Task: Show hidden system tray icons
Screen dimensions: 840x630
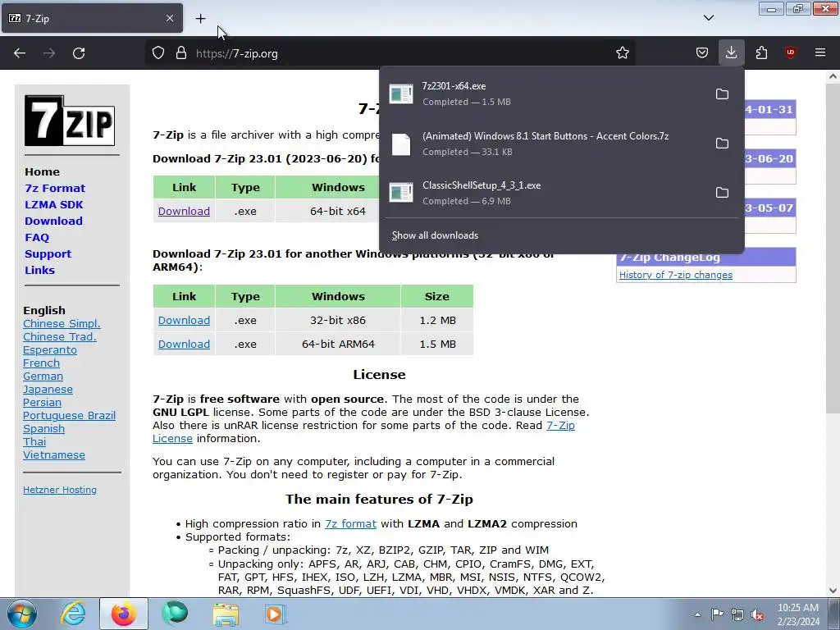Action: pos(697,615)
